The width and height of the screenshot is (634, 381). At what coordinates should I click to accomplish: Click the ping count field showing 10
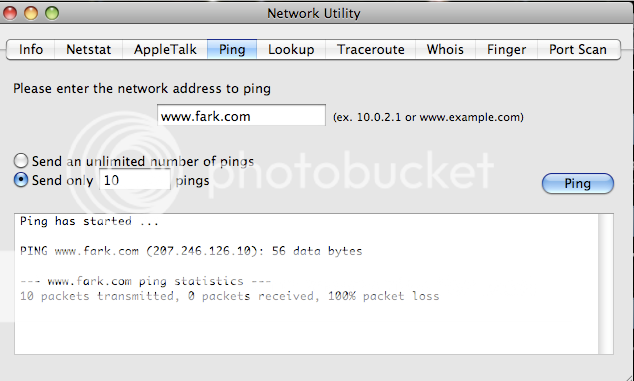click(x=135, y=179)
